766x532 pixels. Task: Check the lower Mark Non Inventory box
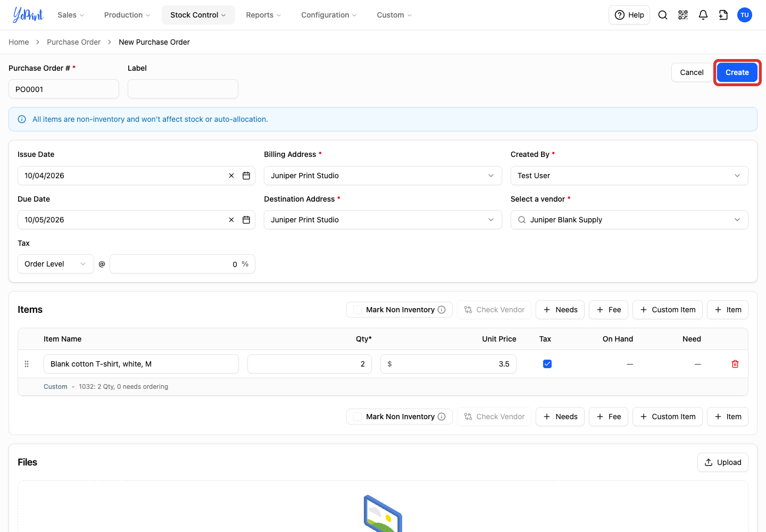(x=357, y=417)
